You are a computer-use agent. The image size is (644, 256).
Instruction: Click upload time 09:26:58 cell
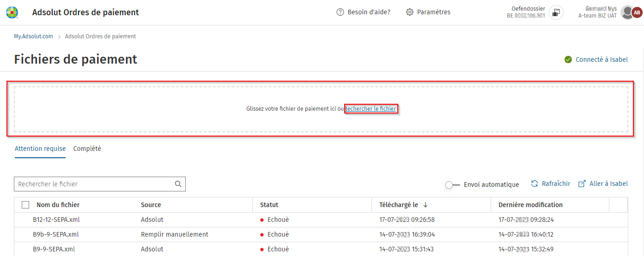coord(407,220)
